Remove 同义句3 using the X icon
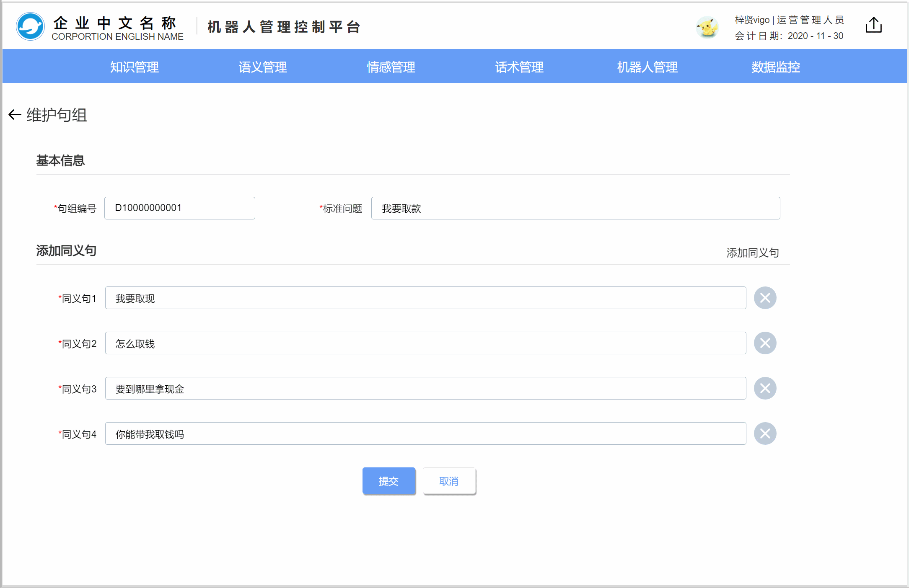Screen dimensions: 909x588 click(x=765, y=388)
